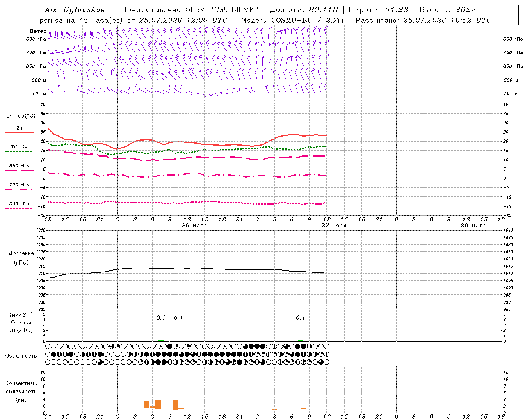Screen dimensions: 525x420
Task: Click the station name Alk_Uglovskoe in header
Action: pyautogui.click(x=75, y=10)
